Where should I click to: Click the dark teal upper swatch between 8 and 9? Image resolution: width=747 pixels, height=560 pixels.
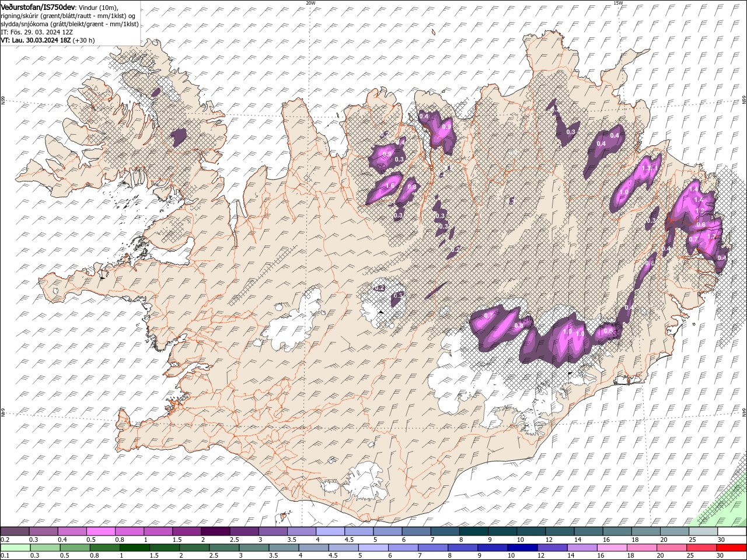473,531
